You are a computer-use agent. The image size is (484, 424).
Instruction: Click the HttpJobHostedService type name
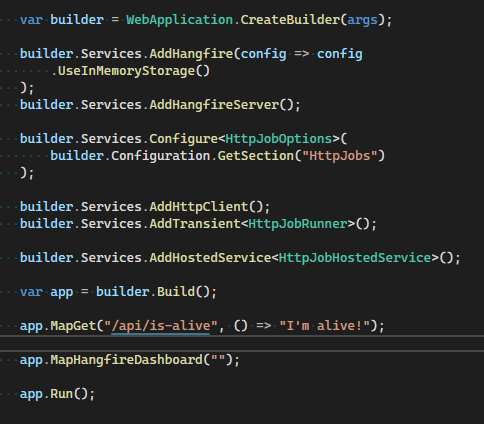355,258
